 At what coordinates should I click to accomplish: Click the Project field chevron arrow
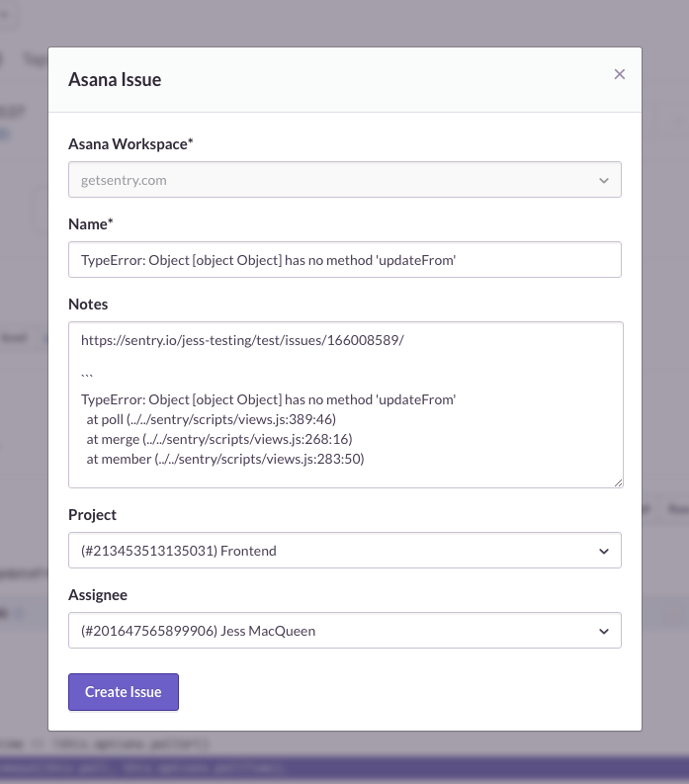[604, 551]
